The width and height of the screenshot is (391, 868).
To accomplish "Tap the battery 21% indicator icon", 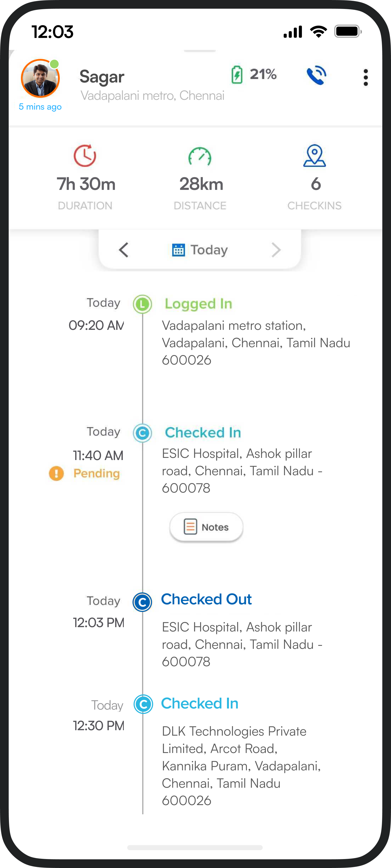I will [237, 75].
